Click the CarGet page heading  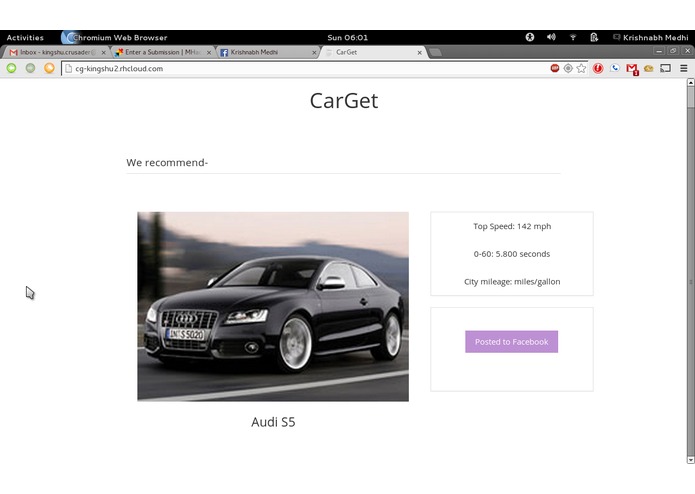point(344,101)
